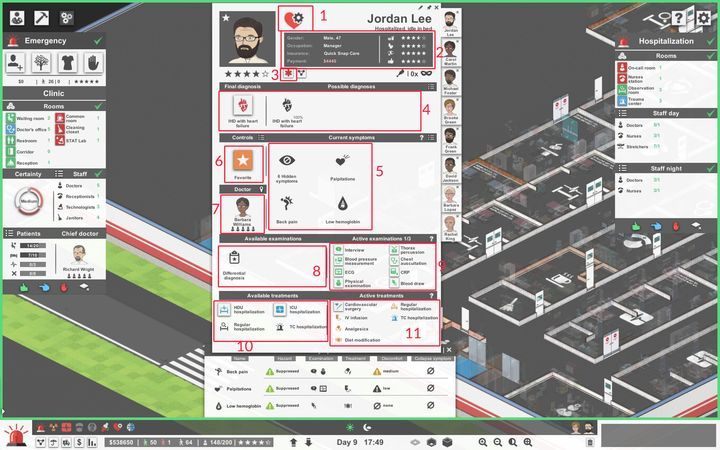The height and width of the screenshot is (450, 720).
Task: Click the blue pointing hand under Hospitalization panel
Action: pos(656,226)
